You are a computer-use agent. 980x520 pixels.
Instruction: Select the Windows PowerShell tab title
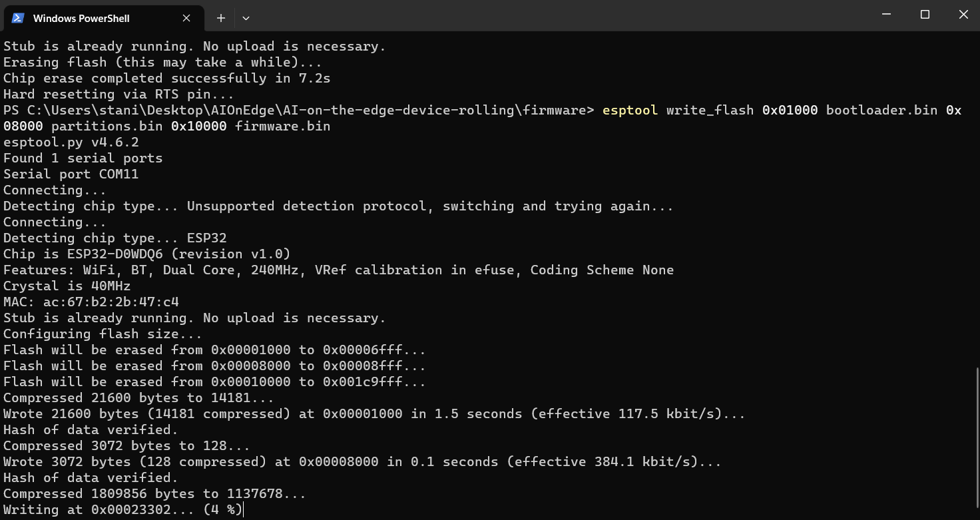click(81, 18)
